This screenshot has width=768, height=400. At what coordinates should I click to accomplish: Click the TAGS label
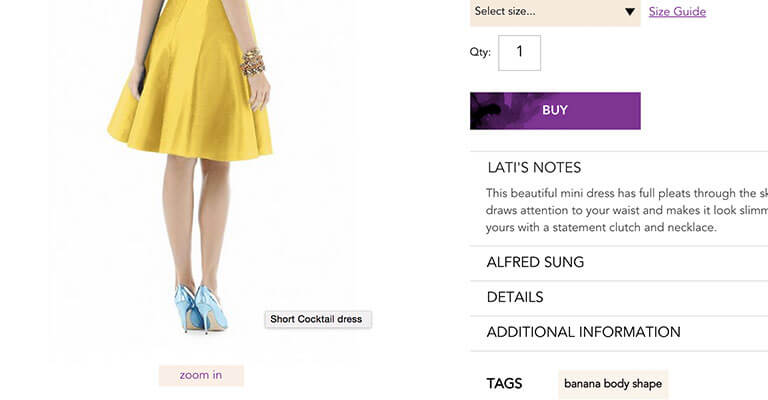[x=504, y=384]
